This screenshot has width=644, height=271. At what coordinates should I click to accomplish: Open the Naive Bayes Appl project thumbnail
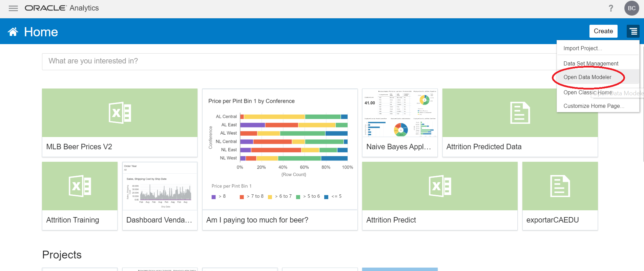400,113
